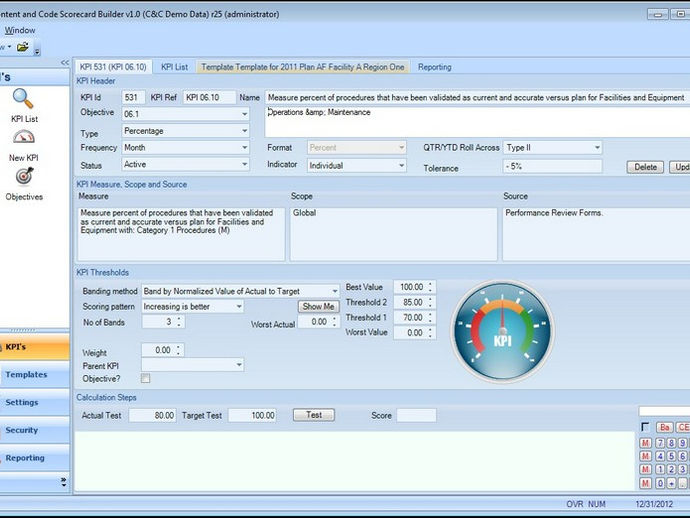Open Template for 2011 Plan AF tab

click(303, 67)
